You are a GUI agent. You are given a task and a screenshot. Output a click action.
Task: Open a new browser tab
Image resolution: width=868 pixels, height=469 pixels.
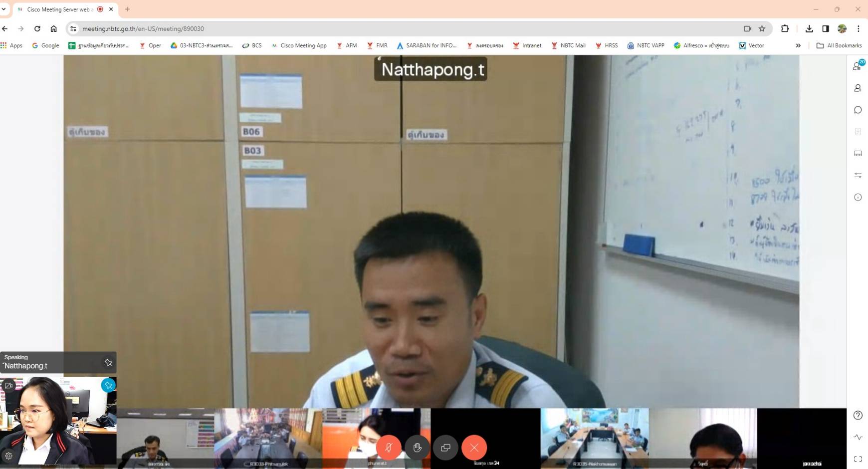127,9
